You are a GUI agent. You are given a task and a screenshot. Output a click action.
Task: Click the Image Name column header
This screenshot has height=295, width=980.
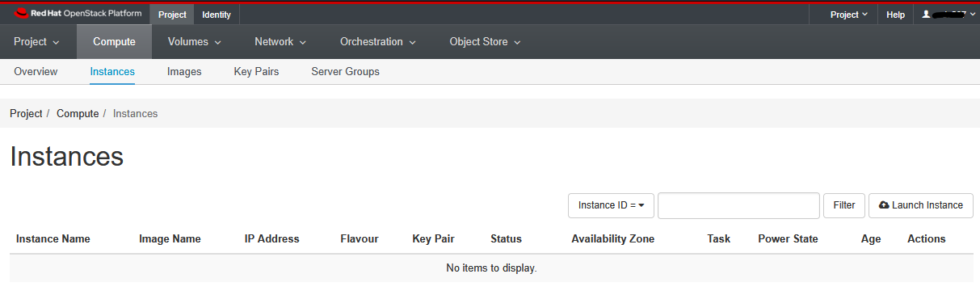tap(170, 239)
